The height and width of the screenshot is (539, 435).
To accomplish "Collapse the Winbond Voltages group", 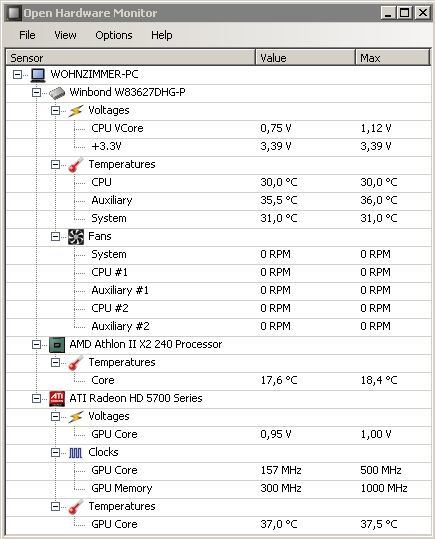I will tap(55, 111).
